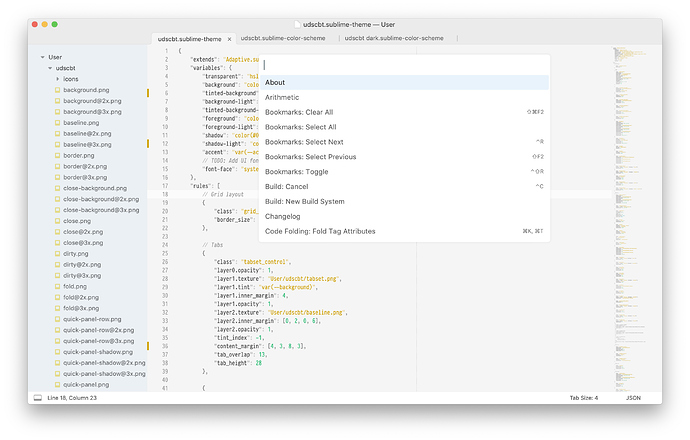Click line number 26 in the gutter

[165, 262]
